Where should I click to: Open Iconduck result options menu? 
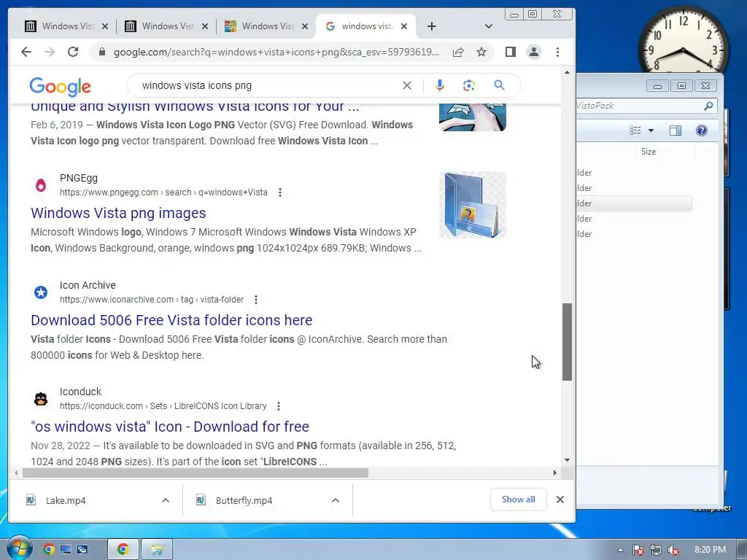point(279,405)
